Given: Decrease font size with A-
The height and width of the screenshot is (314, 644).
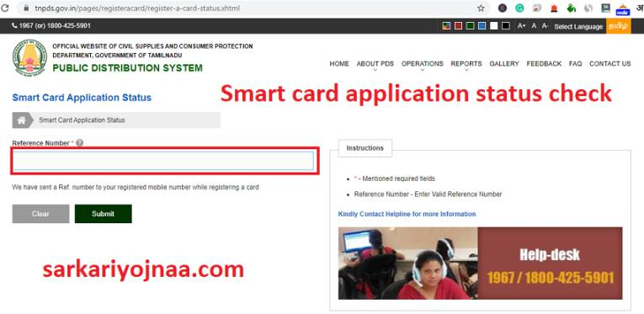Looking at the screenshot, I should (545, 26).
